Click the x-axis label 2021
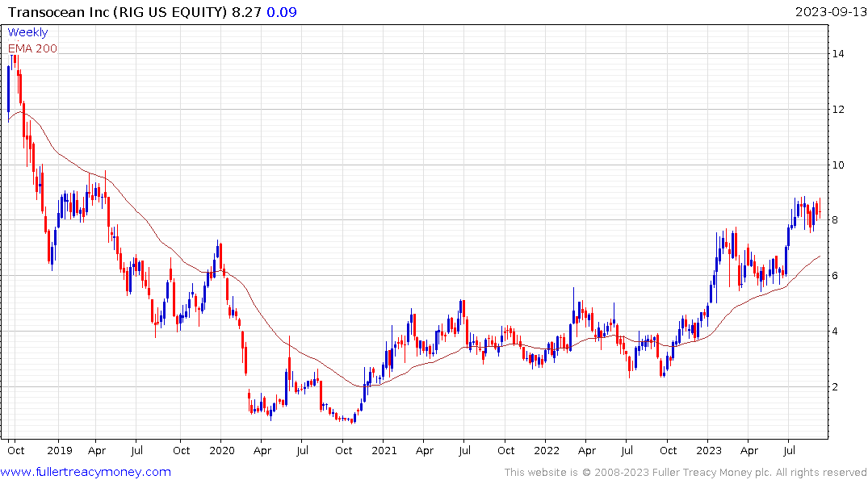This screenshot has width=868, height=484. tap(384, 450)
